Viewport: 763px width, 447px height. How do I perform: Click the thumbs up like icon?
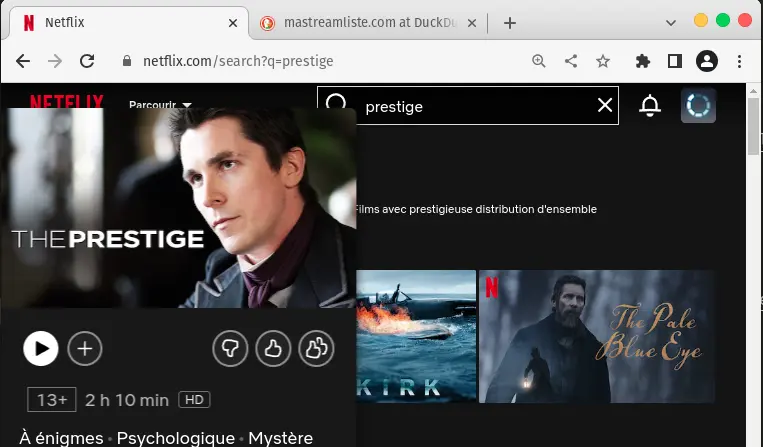pyautogui.click(x=273, y=348)
